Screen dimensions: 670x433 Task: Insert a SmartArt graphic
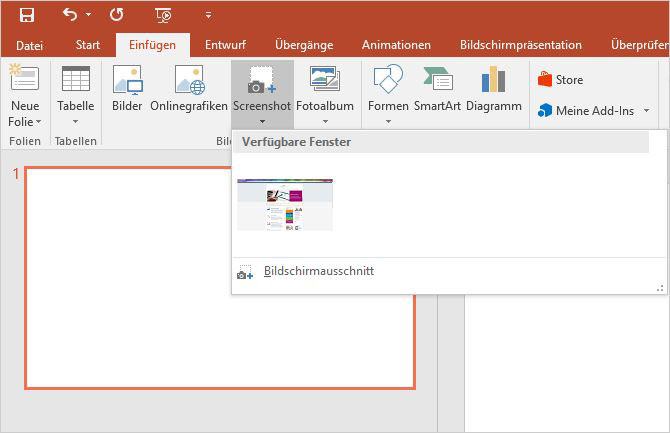437,88
